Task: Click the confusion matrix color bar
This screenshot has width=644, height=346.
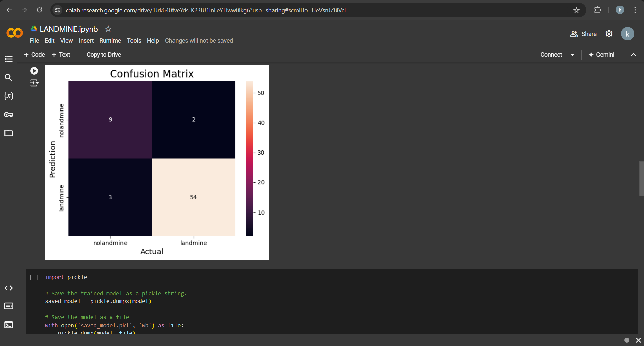Action: [249, 158]
